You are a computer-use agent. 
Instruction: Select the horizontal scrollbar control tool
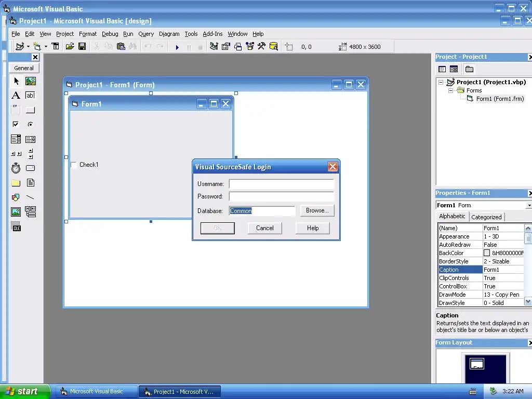click(x=16, y=154)
